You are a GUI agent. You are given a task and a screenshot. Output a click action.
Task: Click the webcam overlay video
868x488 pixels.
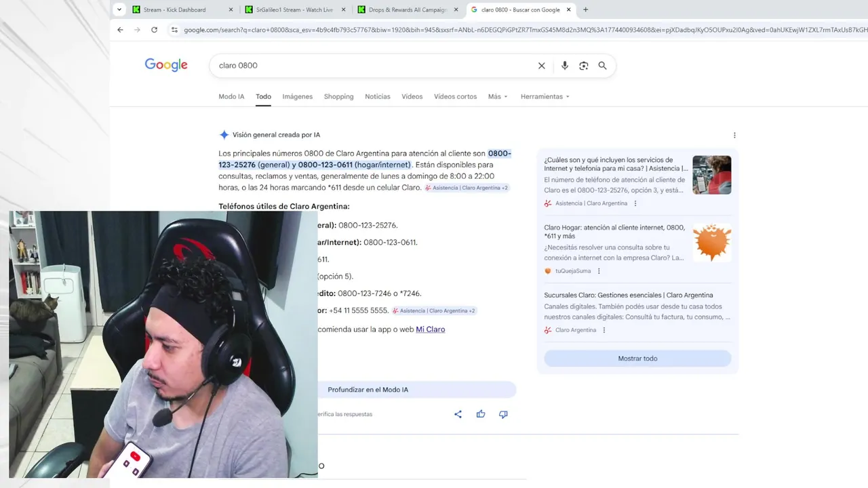[x=163, y=344]
